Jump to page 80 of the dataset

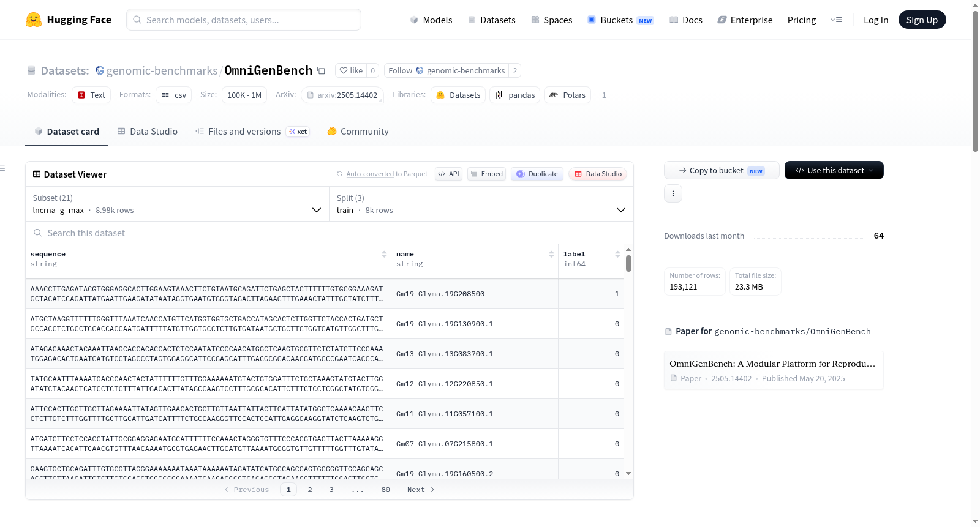point(386,490)
